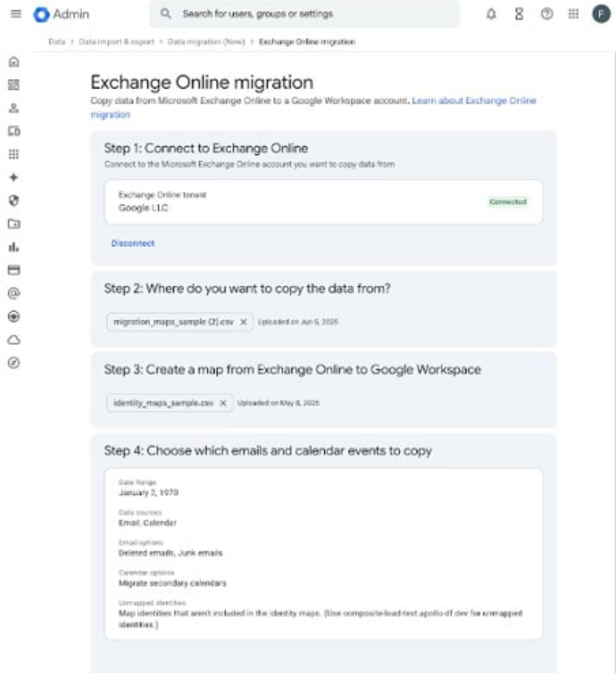
Task: Click Uploaded on May 8, 2025 text
Action: pyautogui.click(x=279, y=403)
